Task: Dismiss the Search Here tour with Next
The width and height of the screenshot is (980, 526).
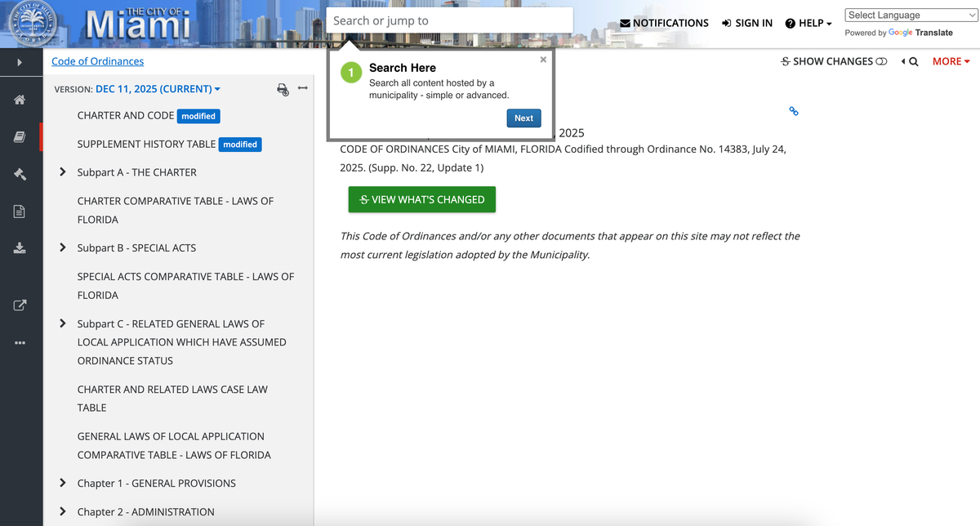Action: click(523, 118)
